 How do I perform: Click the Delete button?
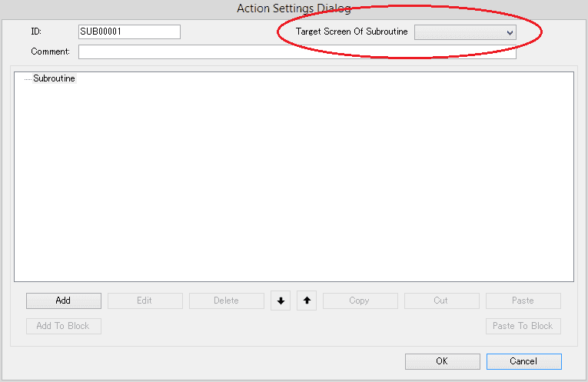tap(226, 301)
